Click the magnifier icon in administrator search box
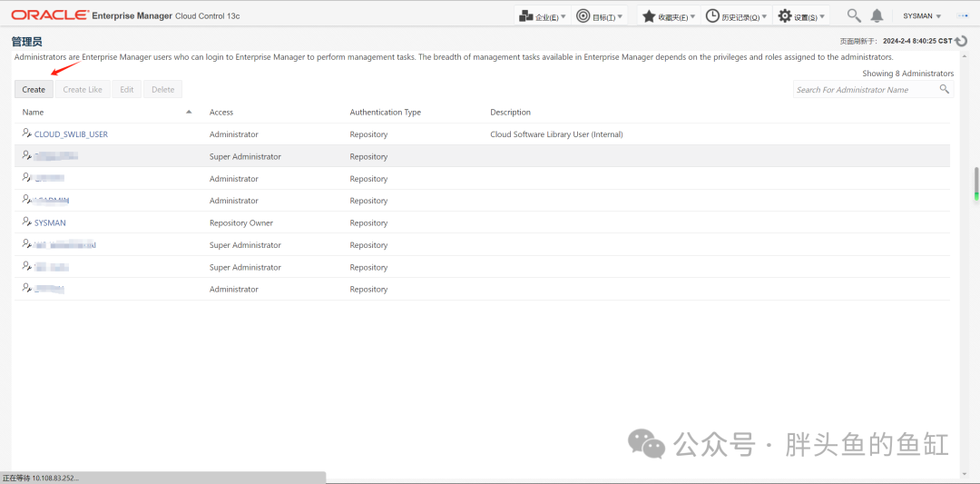Screen dimensions: 980x484 coord(945,89)
